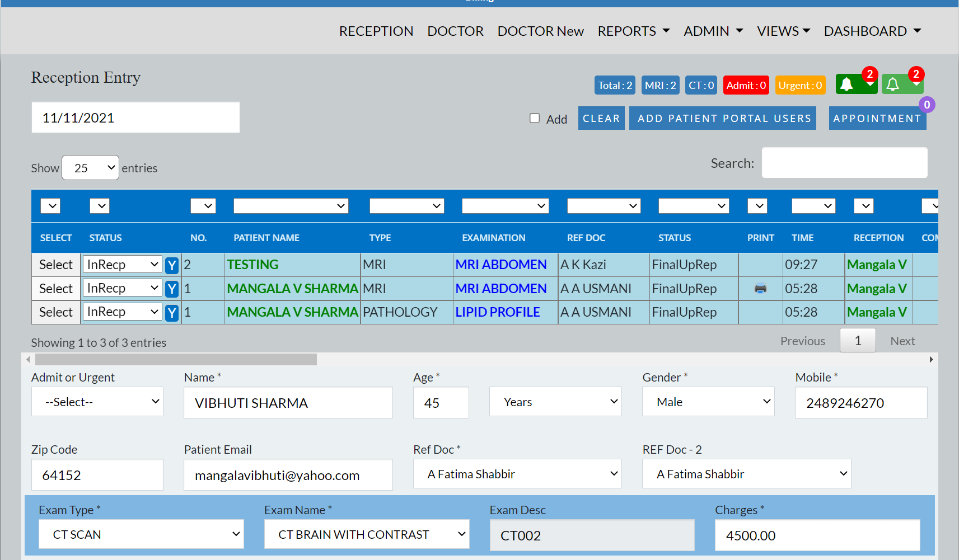
Task: Focus the Mobile number field
Action: (x=861, y=403)
